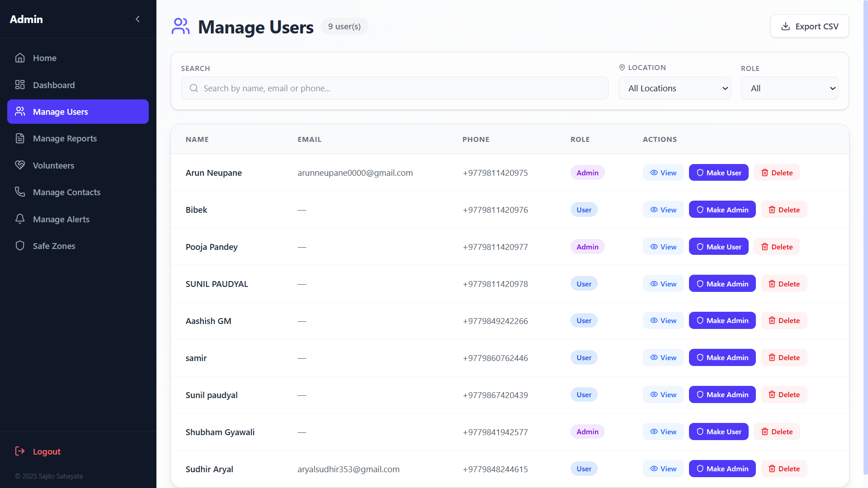Promote SUNIL PAUDYAL with Make Admin

tap(722, 284)
